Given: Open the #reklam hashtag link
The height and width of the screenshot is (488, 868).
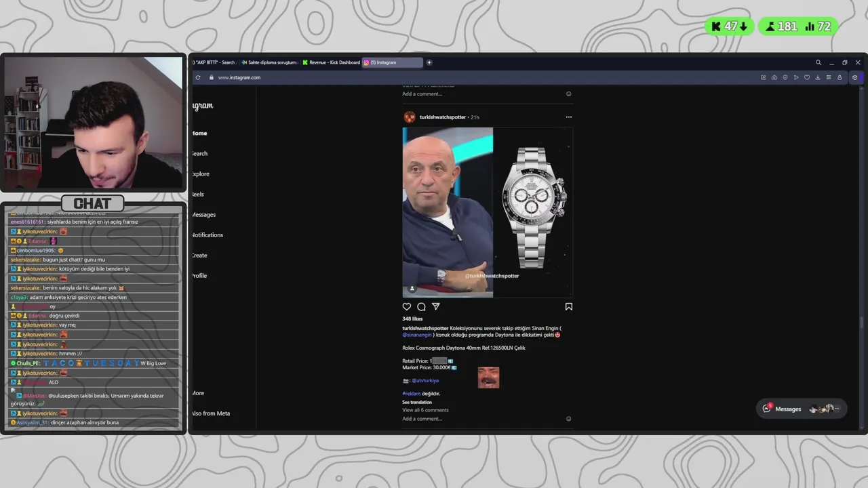Looking at the screenshot, I should [x=412, y=394].
